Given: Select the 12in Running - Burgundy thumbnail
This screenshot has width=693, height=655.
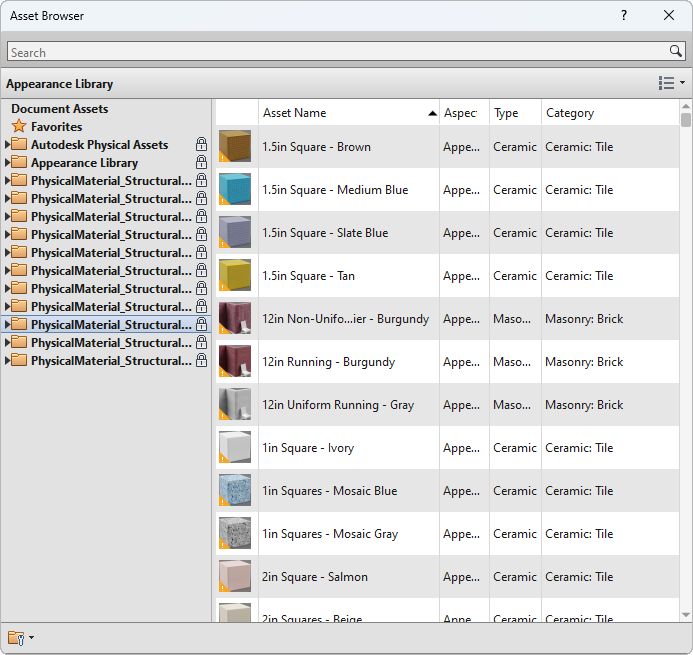Looking at the screenshot, I should (235, 361).
